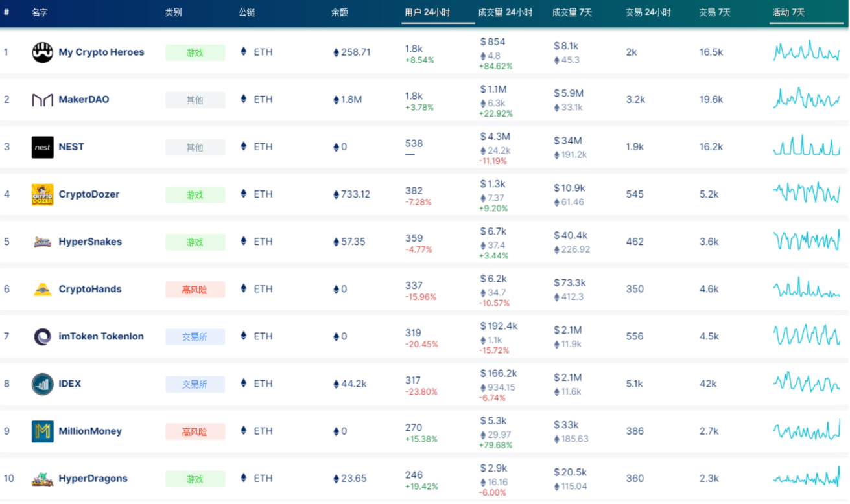Sort by 交易 24小时 column header

coord(648,12)
